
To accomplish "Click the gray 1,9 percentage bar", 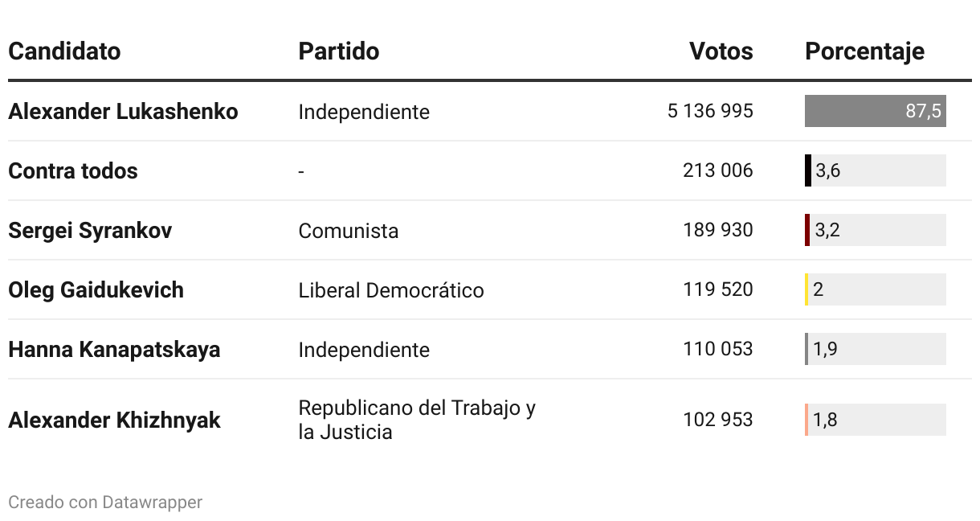I will 806,349.
